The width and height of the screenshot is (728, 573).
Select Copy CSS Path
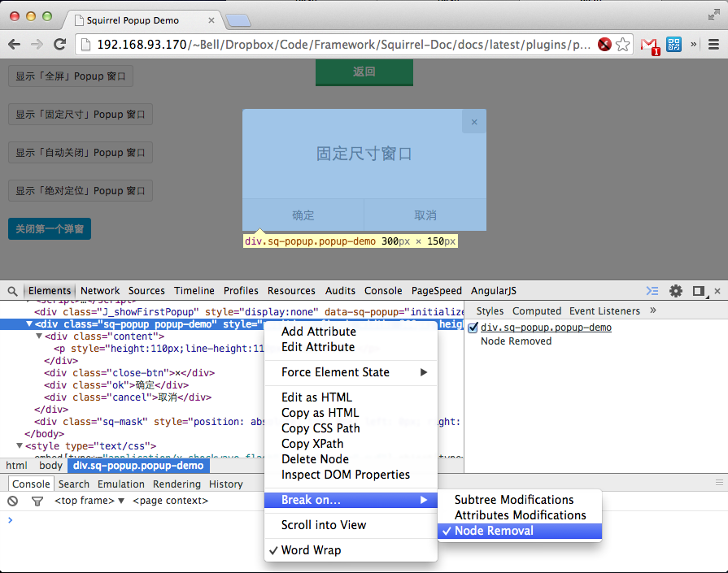click(351, 428)
